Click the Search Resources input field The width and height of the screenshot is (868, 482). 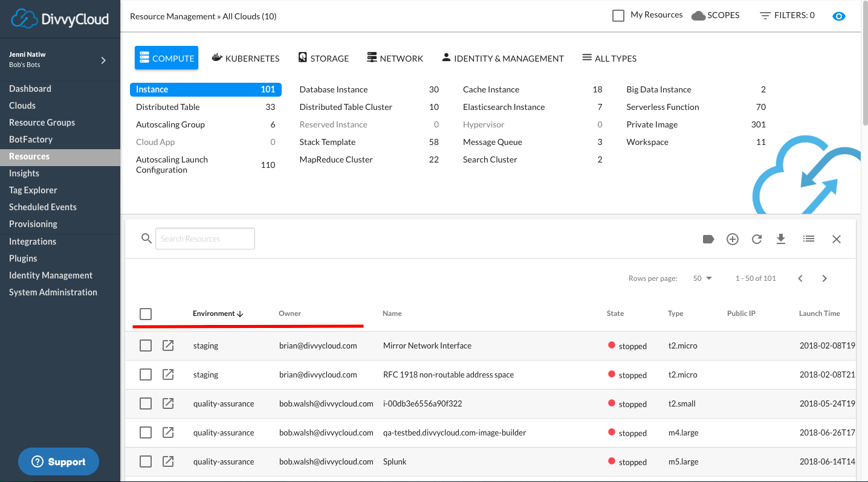tap(205, 239)
